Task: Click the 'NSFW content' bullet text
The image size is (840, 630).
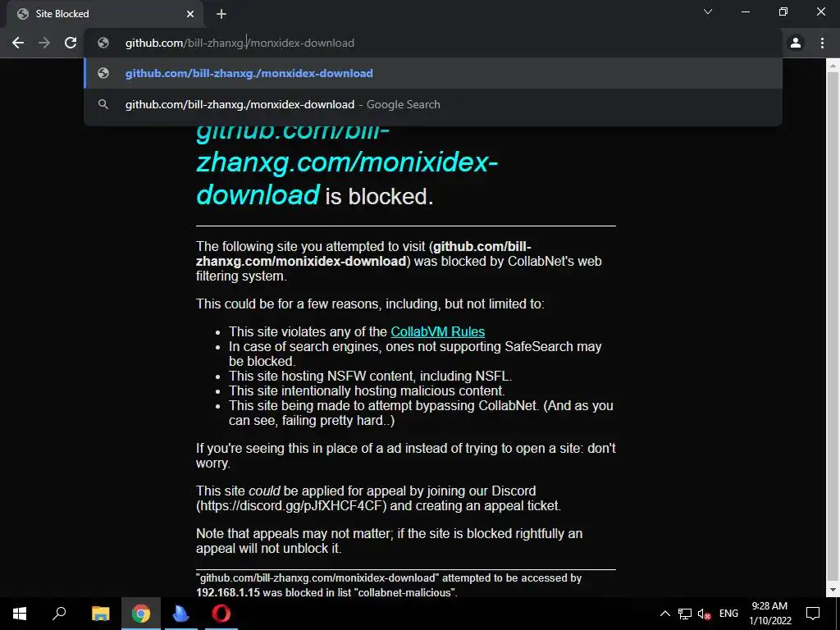Action: pos(370,376)
